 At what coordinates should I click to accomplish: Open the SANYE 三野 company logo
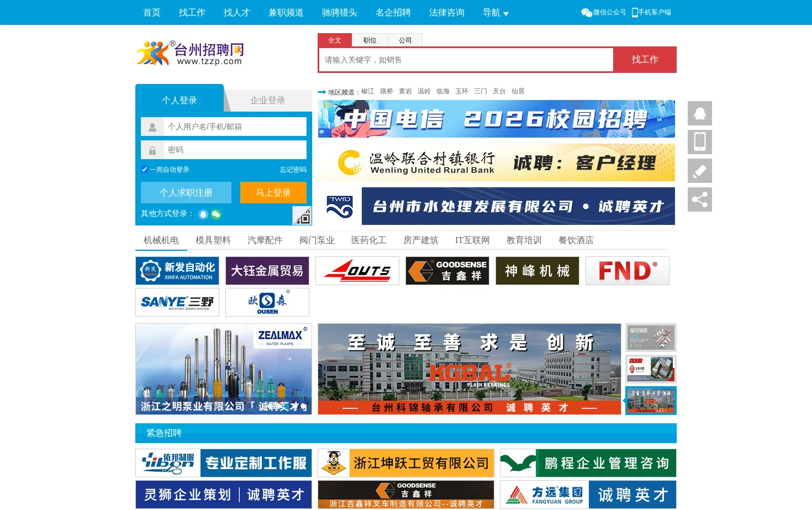[177, 302]
